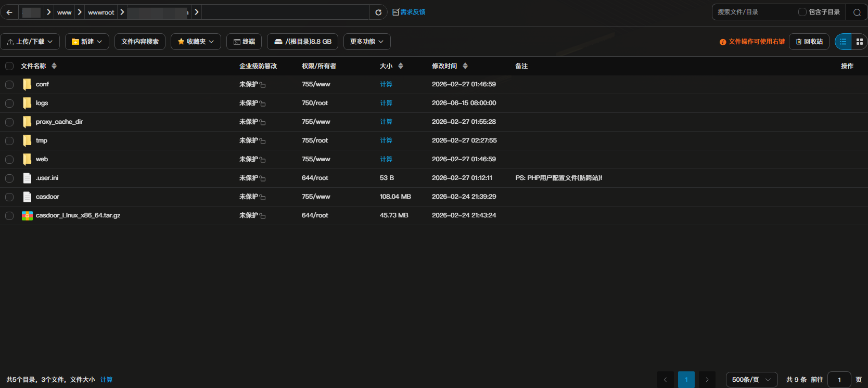The width and height of the screenshot is (868, 388).
Task: Open the 500条/页 page size dropdown
Action: tap(751, 380)
